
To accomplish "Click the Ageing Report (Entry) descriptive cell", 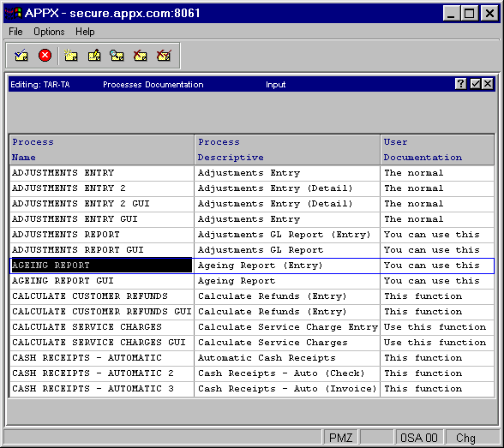I will (287, 266).
